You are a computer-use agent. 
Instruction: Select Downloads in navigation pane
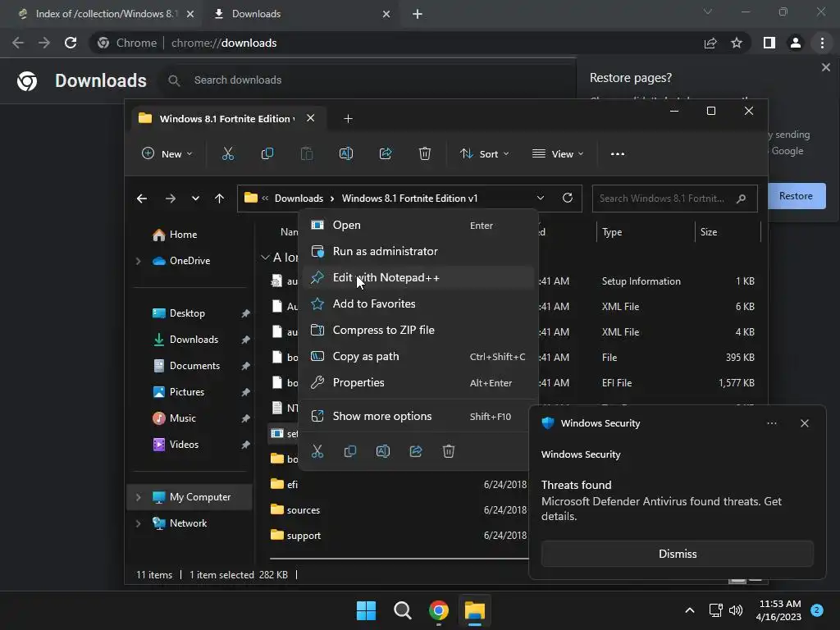pyautogui.click(x=194, y=340)
